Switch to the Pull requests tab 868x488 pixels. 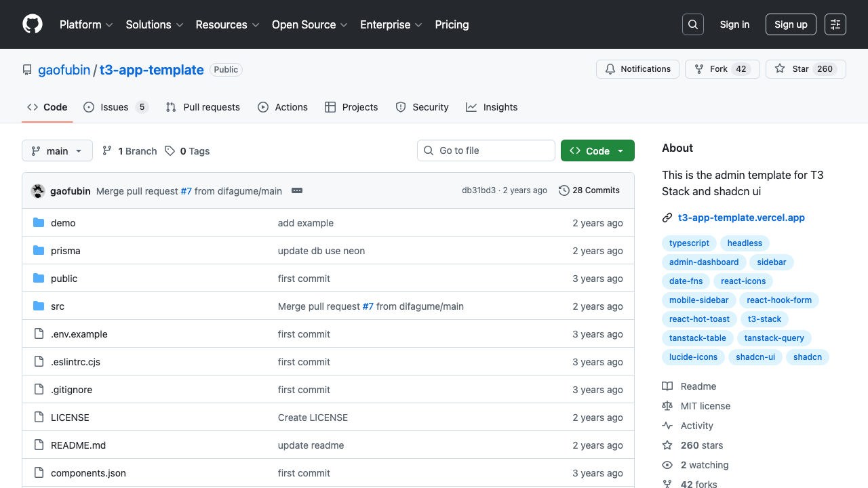[202, 107]
